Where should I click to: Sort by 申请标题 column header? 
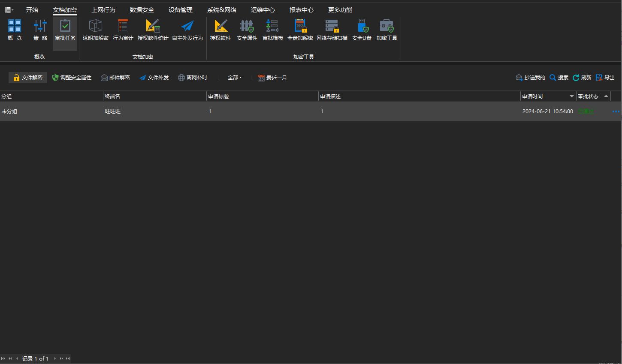[262, 96]
